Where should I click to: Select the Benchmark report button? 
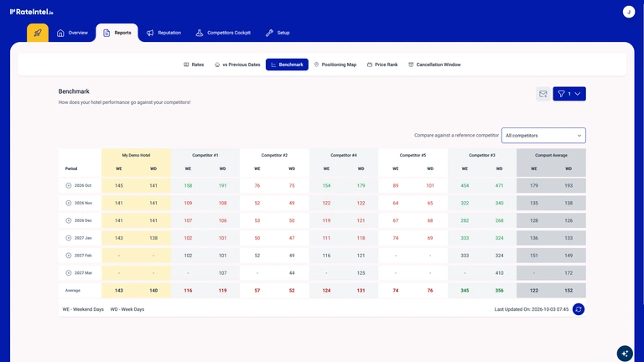tap(287, 65)
